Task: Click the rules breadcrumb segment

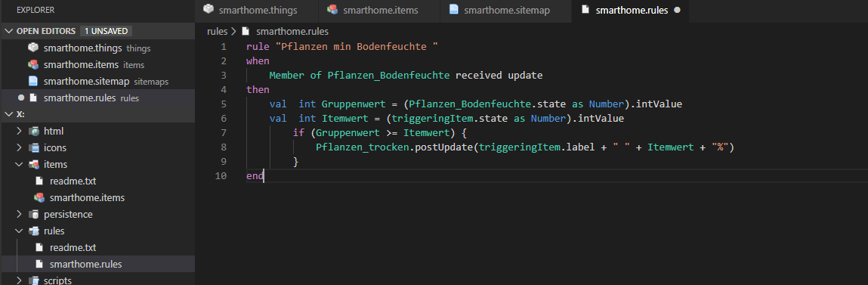Action: coord(217,32)
